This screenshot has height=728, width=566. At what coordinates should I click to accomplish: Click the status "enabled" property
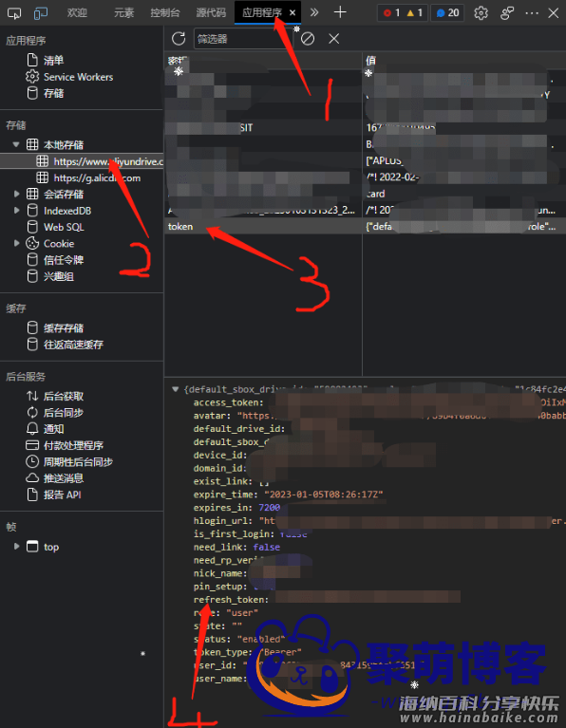238,640
